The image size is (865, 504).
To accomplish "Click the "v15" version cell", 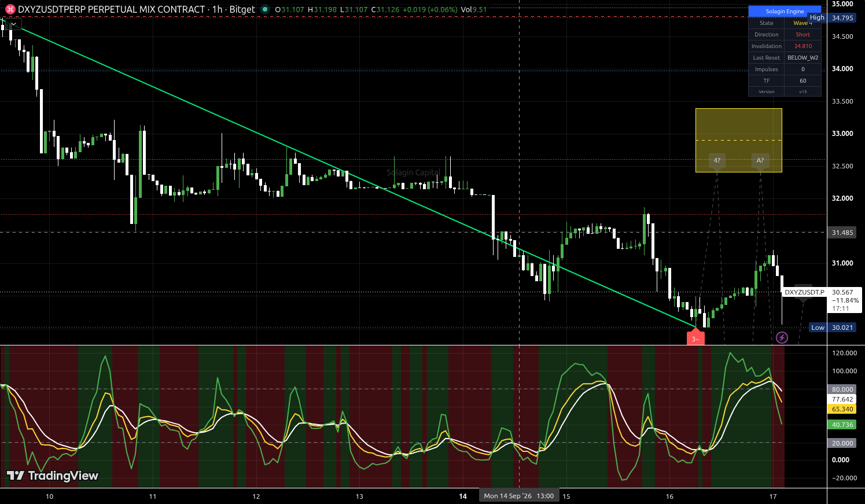I will [803, 92].
